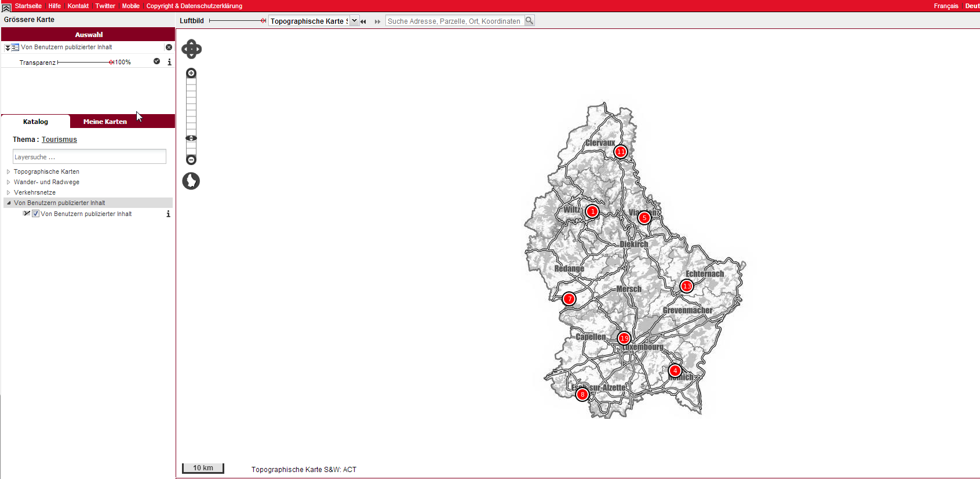Expand the 'Topographische Karten' tree node

pyautogui.click(x=9, y=171)
